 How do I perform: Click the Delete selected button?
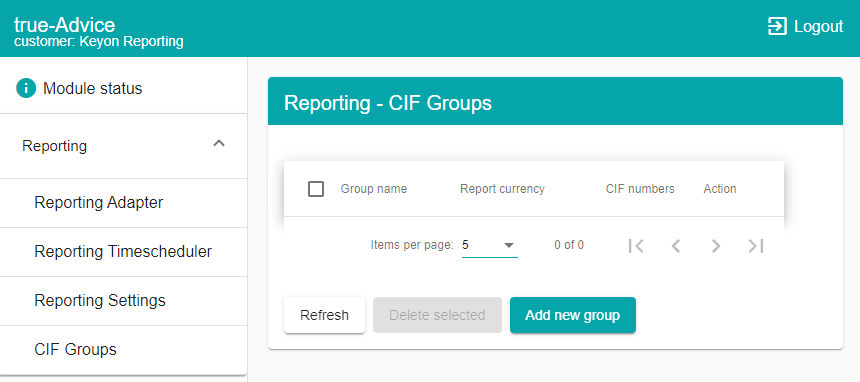coord(437,315)
